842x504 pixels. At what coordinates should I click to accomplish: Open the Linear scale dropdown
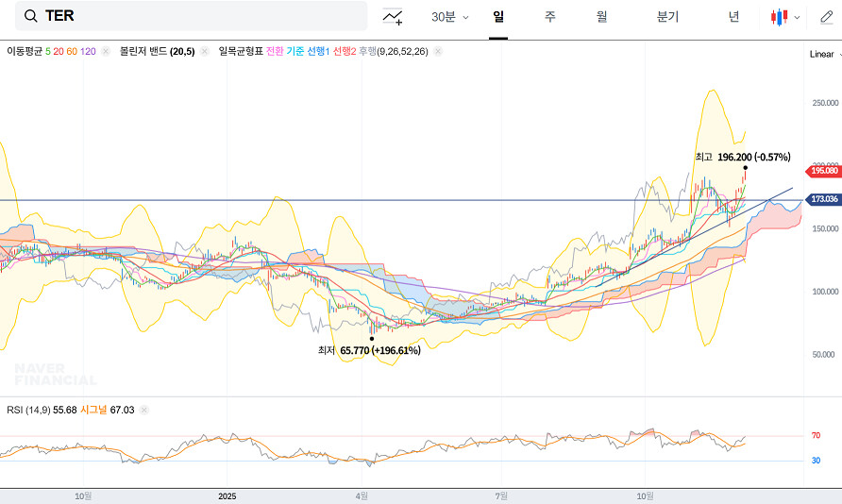(825, 54)
